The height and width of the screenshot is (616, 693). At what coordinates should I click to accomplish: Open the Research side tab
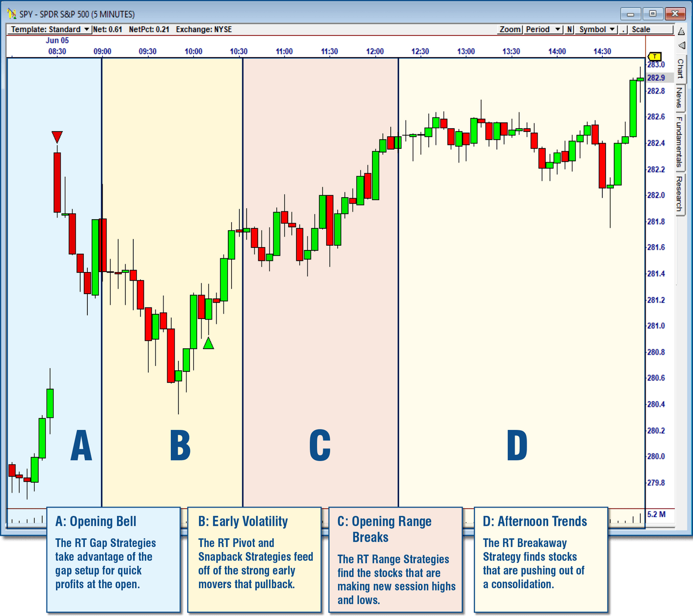click(680, 194)
